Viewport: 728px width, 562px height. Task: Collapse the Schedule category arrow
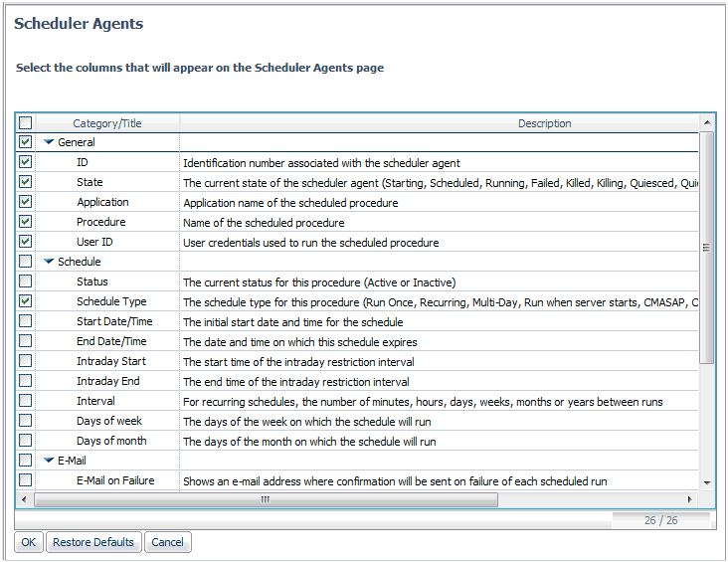coord(49,262)
